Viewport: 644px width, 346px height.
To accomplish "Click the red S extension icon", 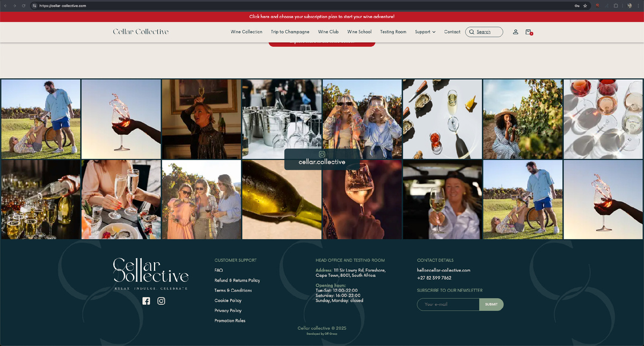I will (x=597, y=6).
